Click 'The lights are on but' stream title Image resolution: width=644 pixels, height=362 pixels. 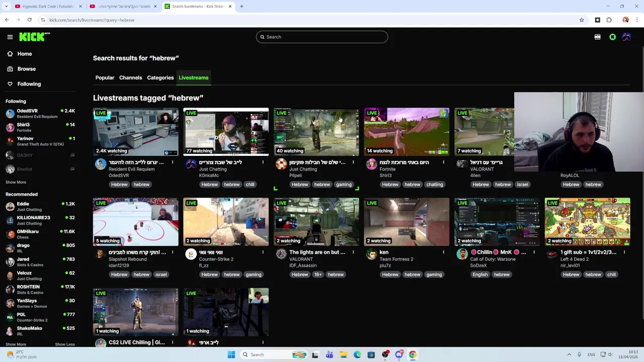tap(317, 252)
